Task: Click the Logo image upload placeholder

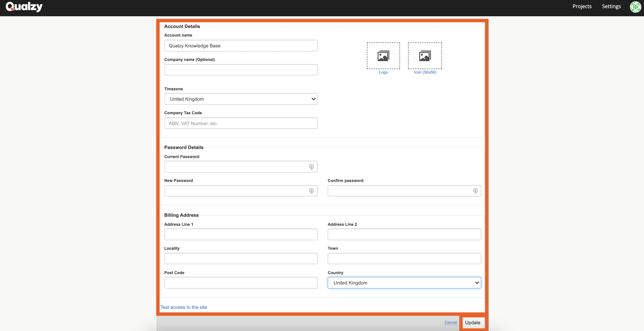Action: click(x=383, y=56)
